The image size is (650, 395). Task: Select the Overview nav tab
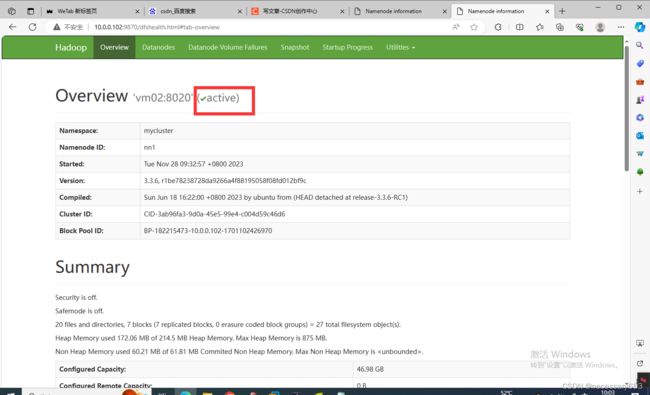(x=114, y=47)
